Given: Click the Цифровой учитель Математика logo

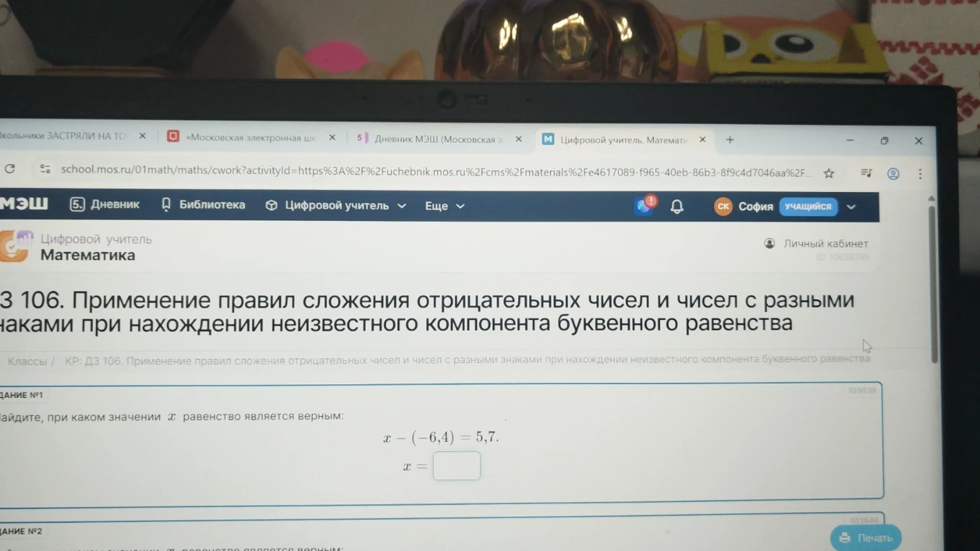Looking at the screenshot, I should click(16, 246).
